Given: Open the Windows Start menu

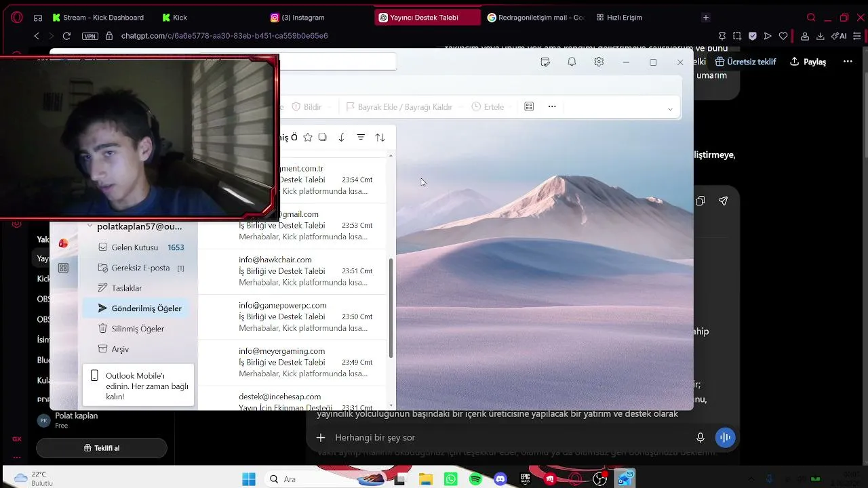Looking at the screenshot, I should pos(249,479).
